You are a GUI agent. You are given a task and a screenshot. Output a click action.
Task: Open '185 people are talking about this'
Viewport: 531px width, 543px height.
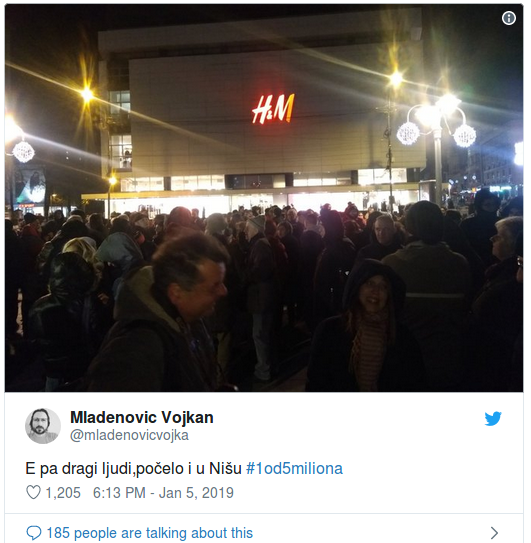(x=150, y=533)
